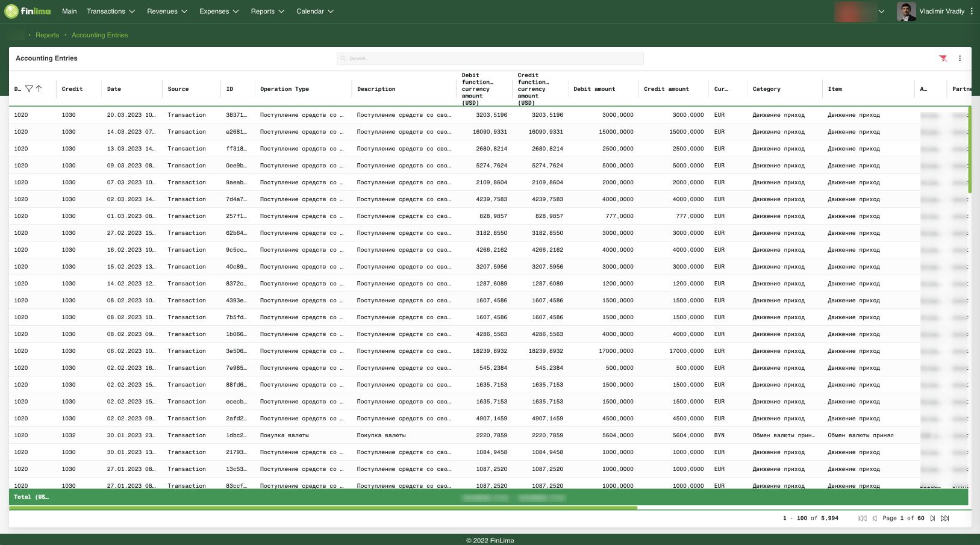980x545 pixels.
Task: Click the Accounting Entries breadcrumb
Action: click(x=99, y=35)
